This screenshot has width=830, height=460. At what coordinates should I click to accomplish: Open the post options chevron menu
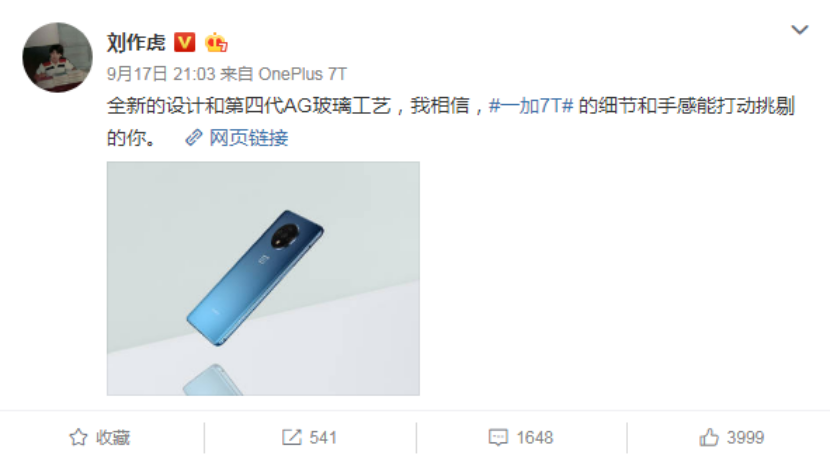[799, 30]
